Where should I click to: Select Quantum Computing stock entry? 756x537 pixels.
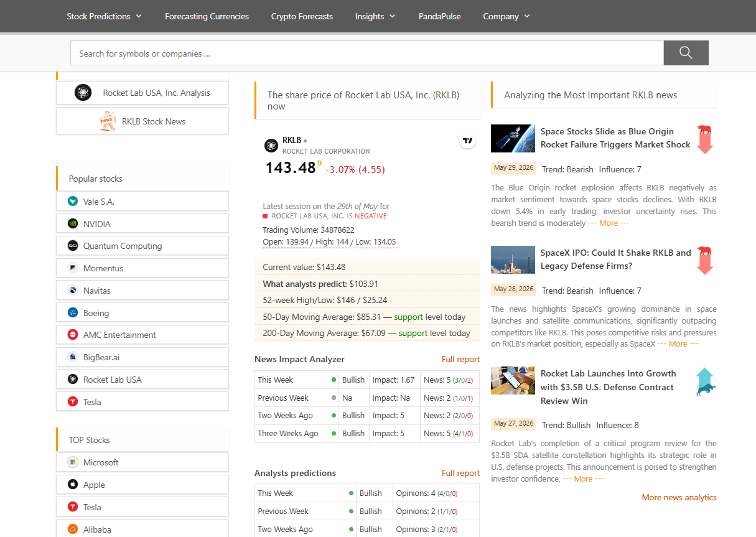point(142,246)
